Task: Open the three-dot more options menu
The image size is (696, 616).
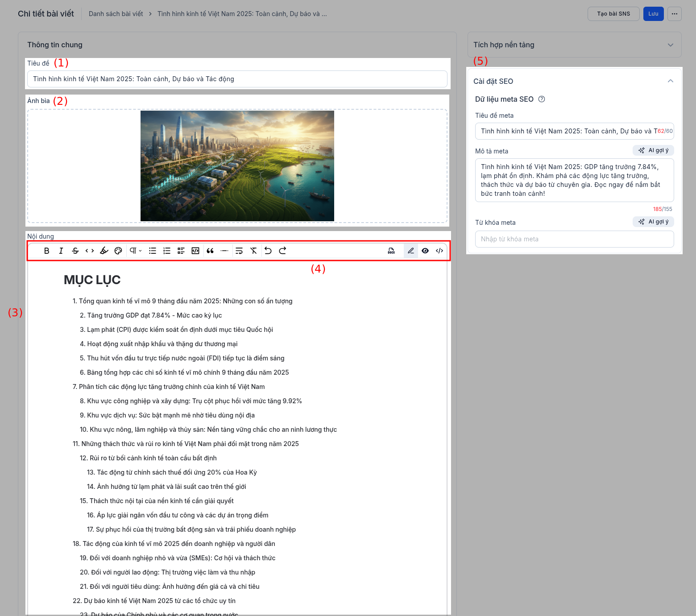Action: point(675,14)
